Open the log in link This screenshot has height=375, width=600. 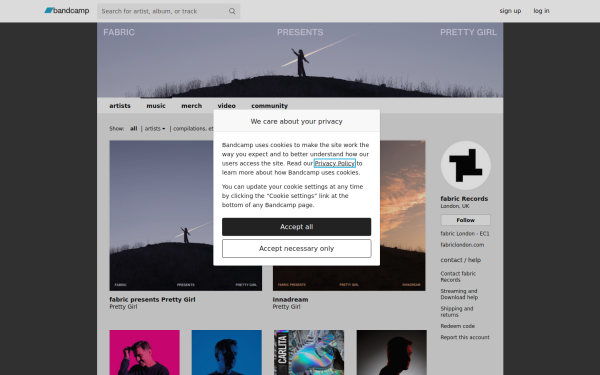[541, 11]
